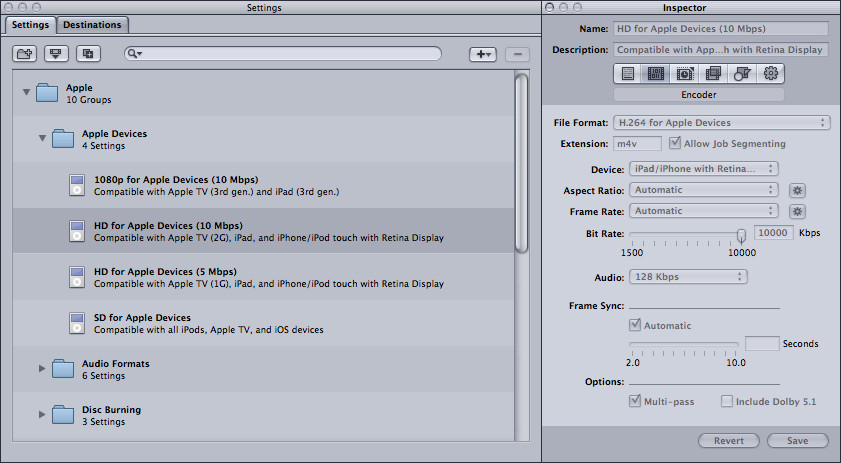Select SD for Apple Devices setting
The image size is (841, 463).
[263, 324]
